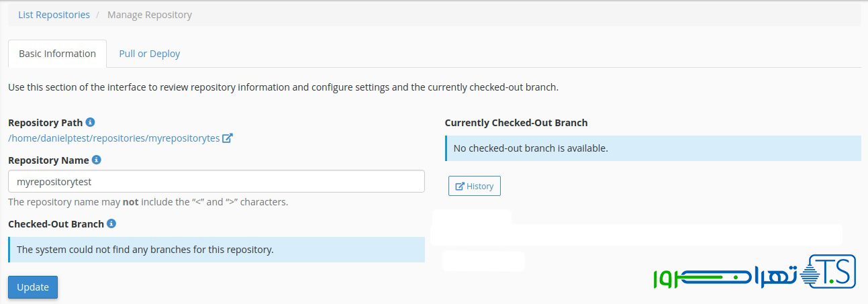Go back to List Repositories breadcrumb
Screen dimensions: 868x304
point(54,15)
